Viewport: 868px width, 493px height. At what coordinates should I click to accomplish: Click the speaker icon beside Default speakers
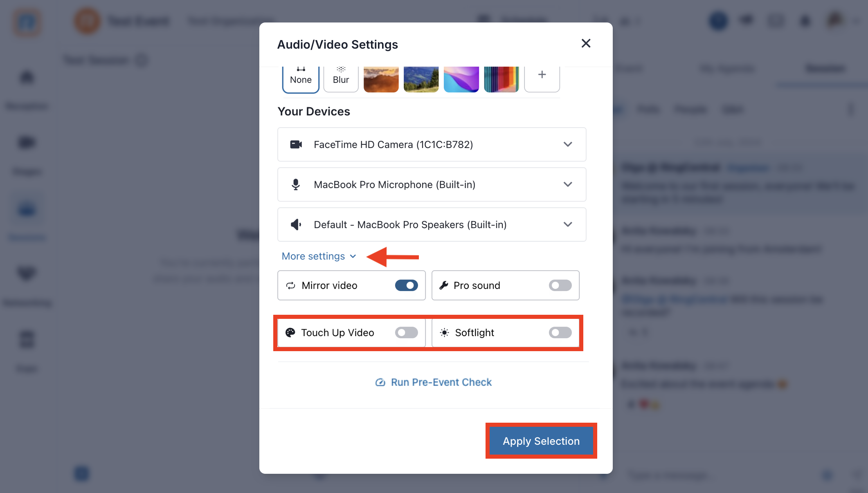[x=296, y=224]
